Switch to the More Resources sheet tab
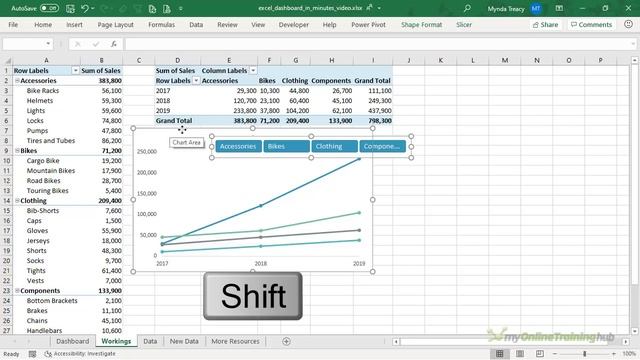 (x=235, y=341)
